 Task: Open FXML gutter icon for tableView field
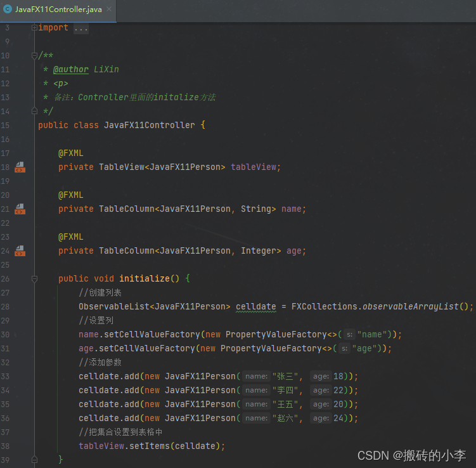pyautogui.click(x=20, y=167)
